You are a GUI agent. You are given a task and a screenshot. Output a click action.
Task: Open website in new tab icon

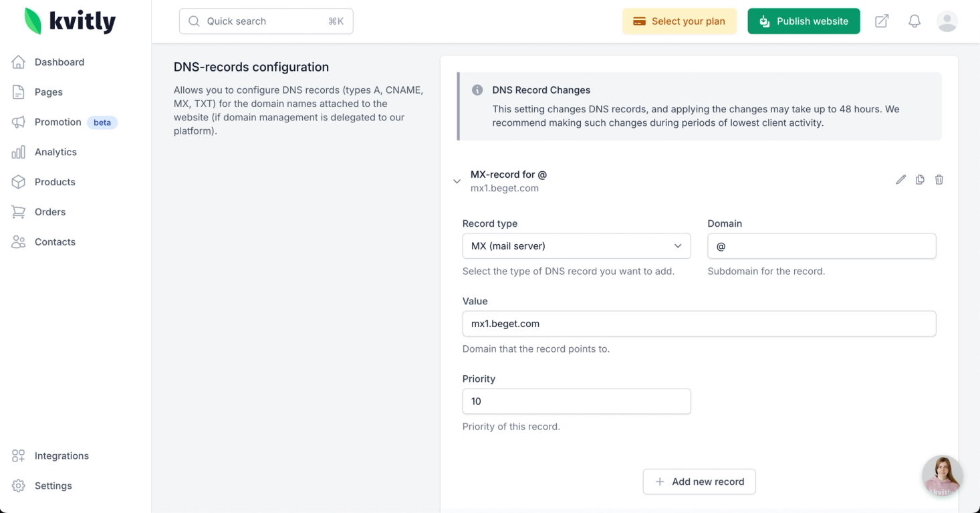click(882, 21)
